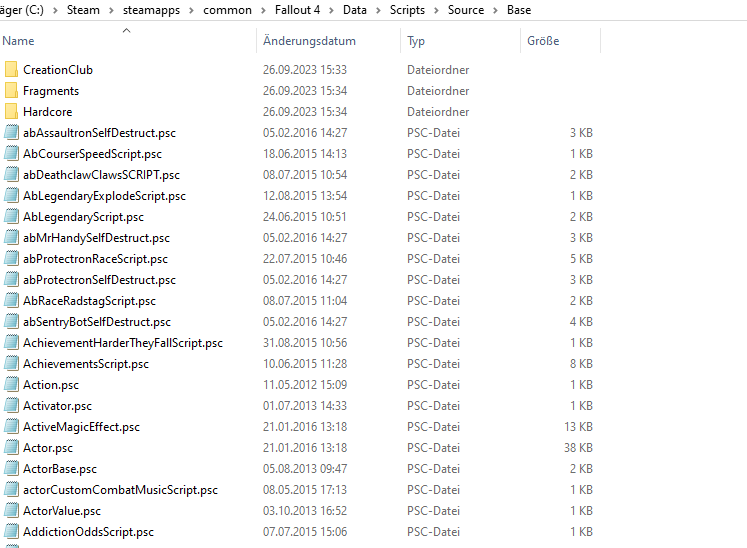The image size is (747, 548).
Task: Select the abProtectronRaceScript.psc file icon
Action: coord(11,258)
